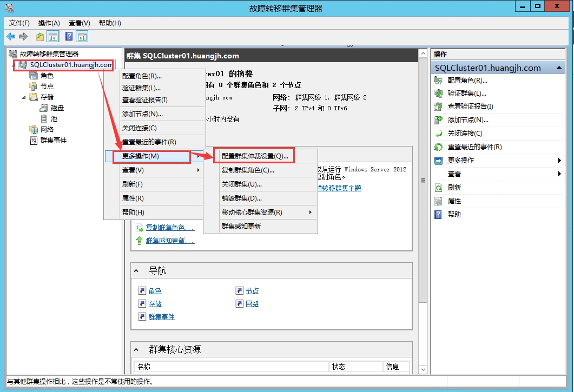Choose 属性(R) in context menu
The width and height of the screenshot is (574, 392).
coord(155,198)
